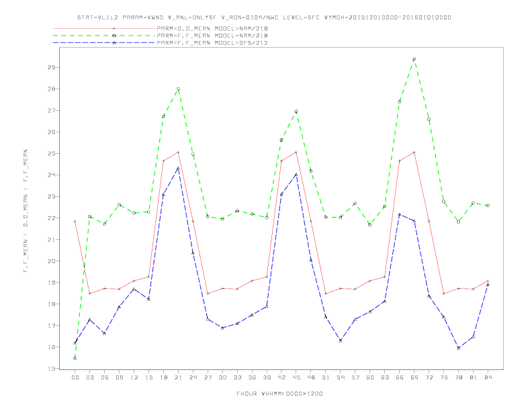Viewport: 532px width, 411px height.
Task: Click x-axis tick label 51
Action: (326, 377)
